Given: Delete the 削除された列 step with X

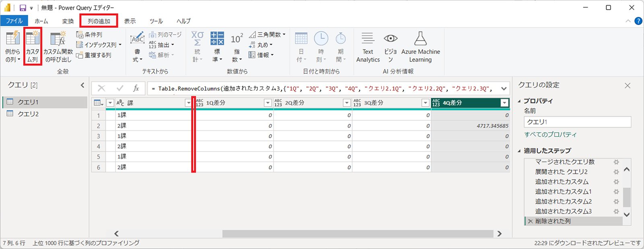Looking at the screenshot, I should (x=530, y=221).
